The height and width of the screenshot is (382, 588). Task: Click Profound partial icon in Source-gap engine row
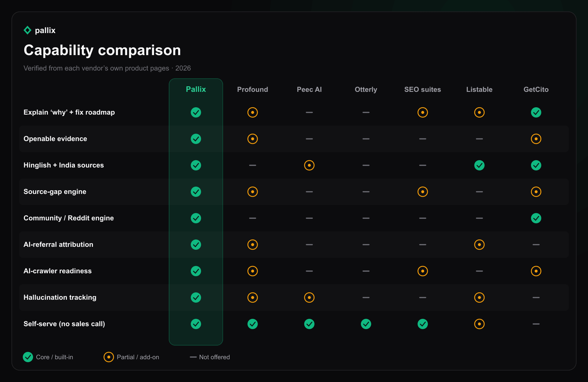coord(252,192)
